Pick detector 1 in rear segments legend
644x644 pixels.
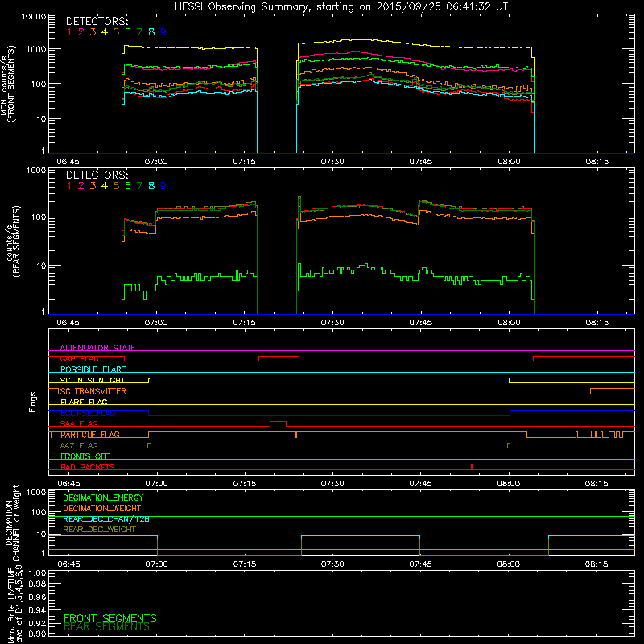(x=69, y=186)
